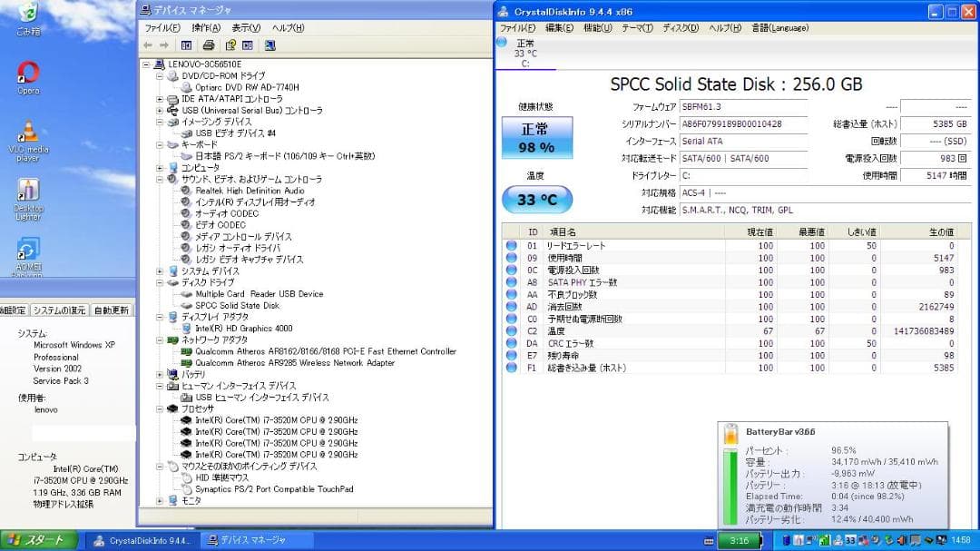The width and height of the screenshot is (980, 551).
Task: Expand the コンピュータ node
Action: point(160,168)
